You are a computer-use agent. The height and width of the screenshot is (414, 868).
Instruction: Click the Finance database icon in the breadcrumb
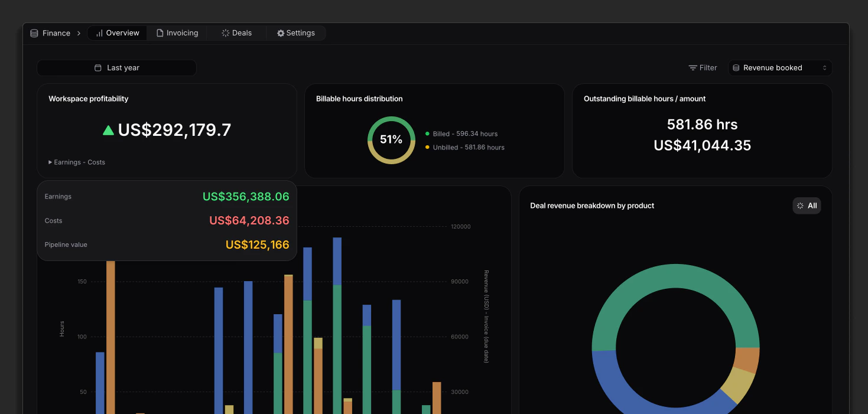34,33
